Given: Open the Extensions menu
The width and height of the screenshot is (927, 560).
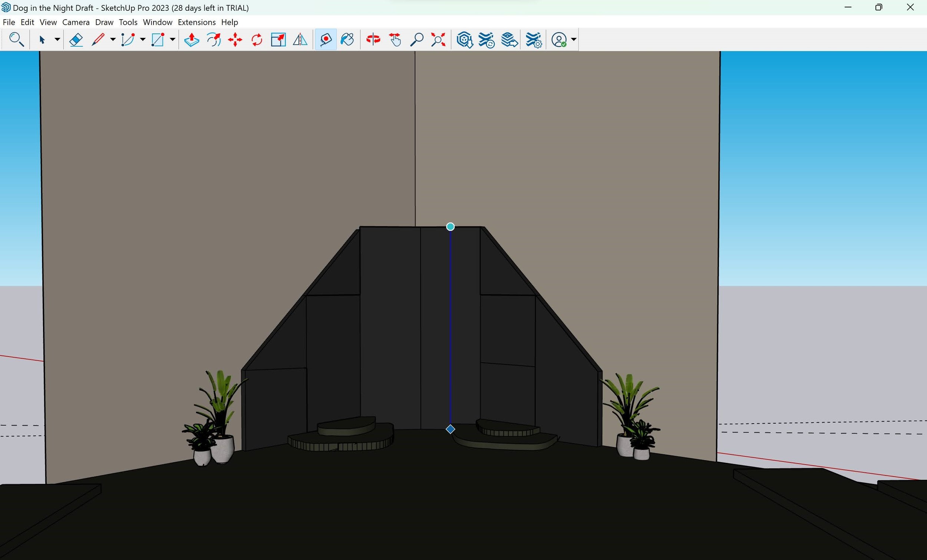Looking at the screenshot, I should (196, 22).
